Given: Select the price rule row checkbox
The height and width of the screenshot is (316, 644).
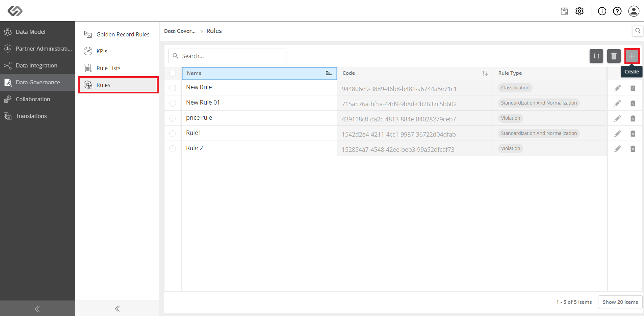Looking at the screenshot, I should pos(173,118).
